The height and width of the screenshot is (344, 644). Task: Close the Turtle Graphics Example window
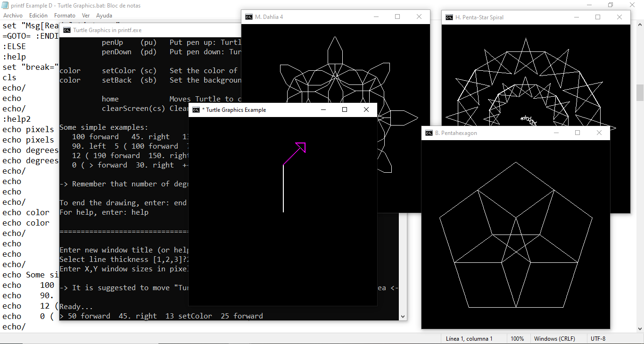(x=366, y=110)
